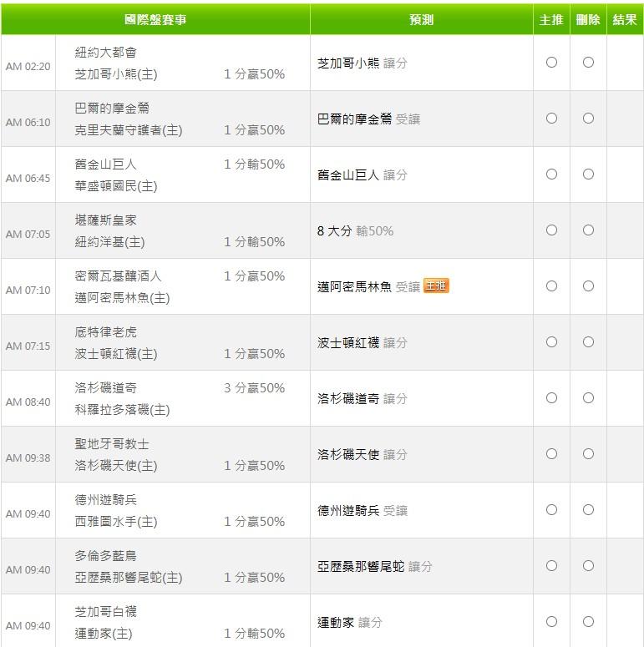
Task: Click prediction 舊金山巨人 讓分
Action: pyautogui.click(x=362, y=175)
